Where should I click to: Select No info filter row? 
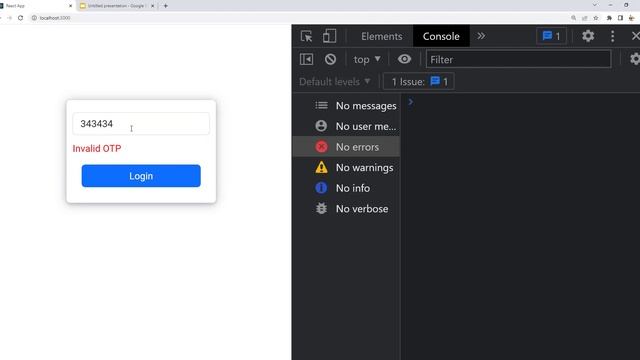(x=347, y=188)
